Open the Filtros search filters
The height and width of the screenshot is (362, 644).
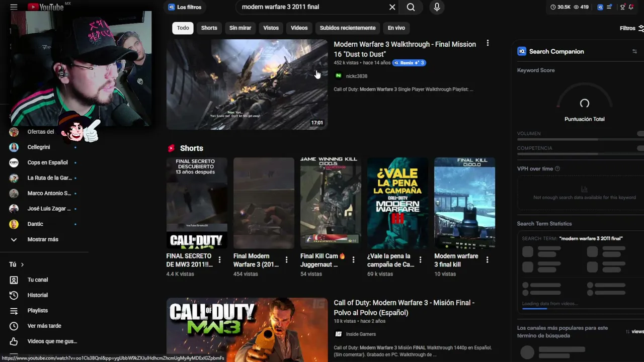[x=631, y=28]
